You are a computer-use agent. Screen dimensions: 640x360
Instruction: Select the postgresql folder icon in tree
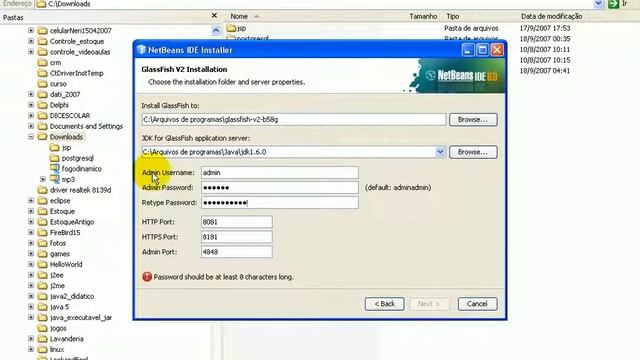54,158
